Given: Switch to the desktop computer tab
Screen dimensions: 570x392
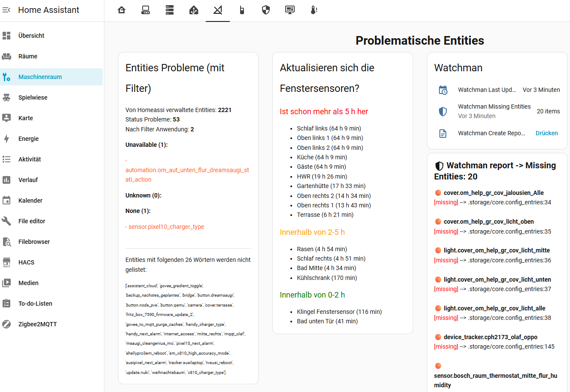Looking at the screenshot, I should (146, 10).
